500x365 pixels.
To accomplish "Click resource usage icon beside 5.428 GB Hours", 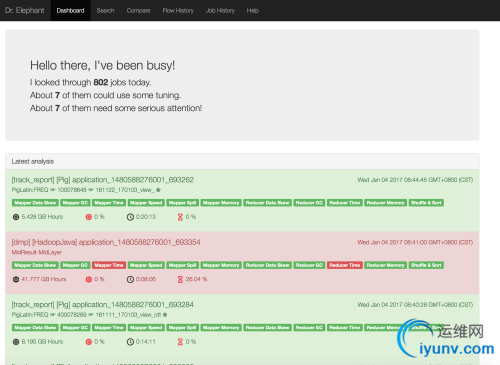I will (16, 217).
